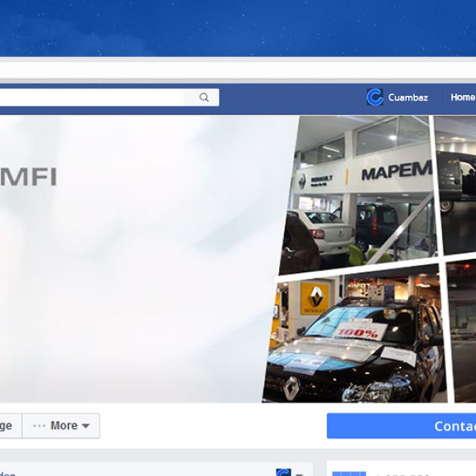This screenshot has height=476, width=476.
Task: Click the search magnifier icon
Action: tap(204, 97)
